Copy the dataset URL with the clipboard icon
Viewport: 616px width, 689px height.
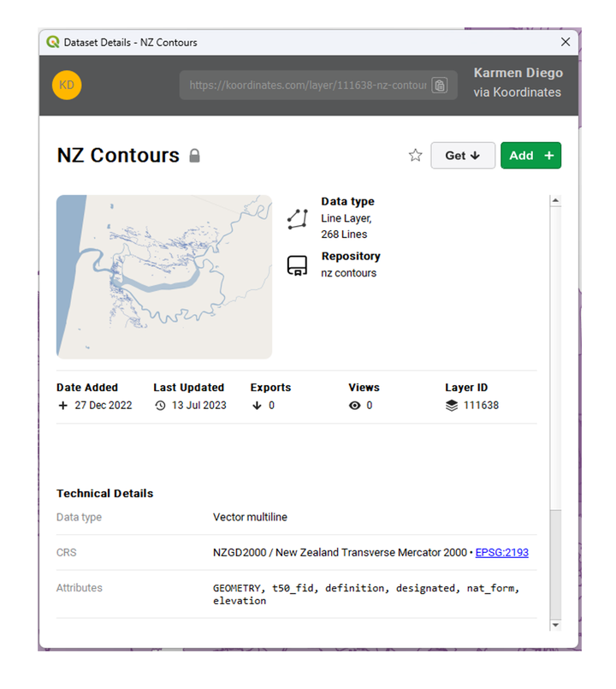(x=440, y=86)
